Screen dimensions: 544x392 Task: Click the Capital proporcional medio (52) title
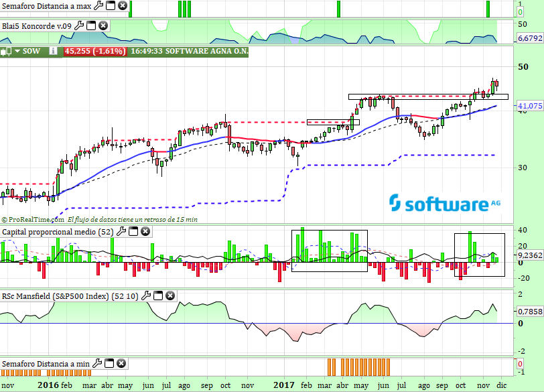tap(58, 232)
